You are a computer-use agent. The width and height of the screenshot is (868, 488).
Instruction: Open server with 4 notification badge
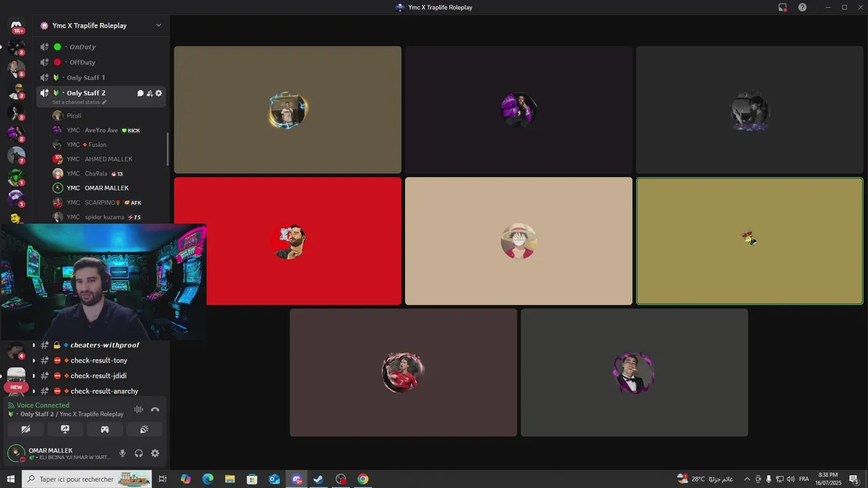(x=16, y=350)
